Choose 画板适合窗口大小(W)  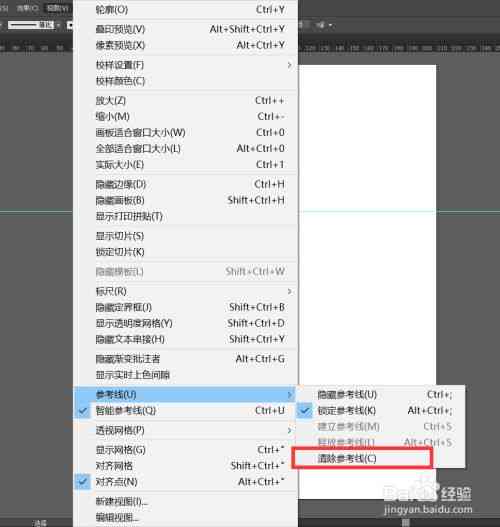click(x=185, y=133)
